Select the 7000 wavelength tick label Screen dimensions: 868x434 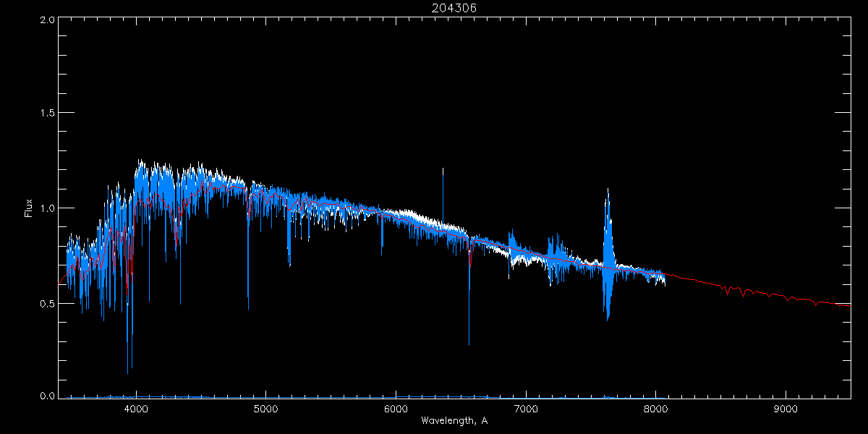click(526, 408)
